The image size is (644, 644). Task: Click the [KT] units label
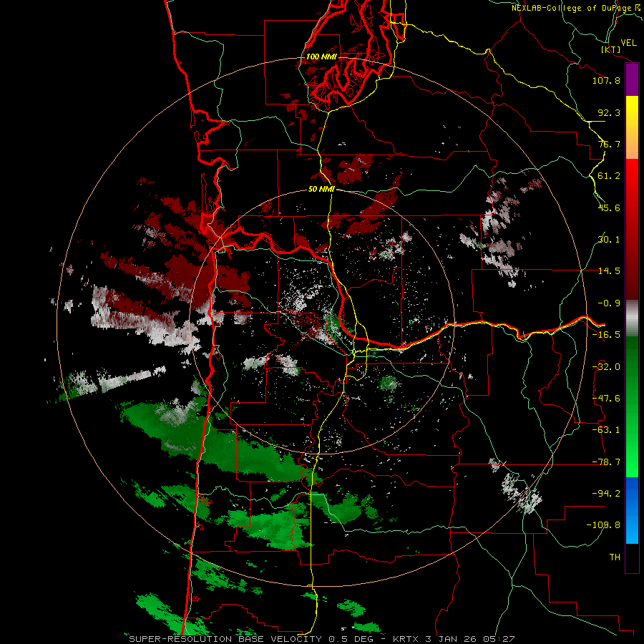pos(611,50)
